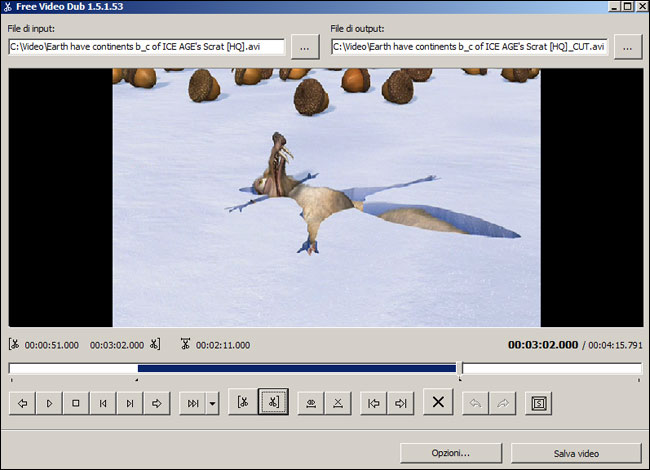Viewport: 650px width, 470px height.
Task: Open the boxed S icon at toolbar end
Action: click(x=539, y=403)
